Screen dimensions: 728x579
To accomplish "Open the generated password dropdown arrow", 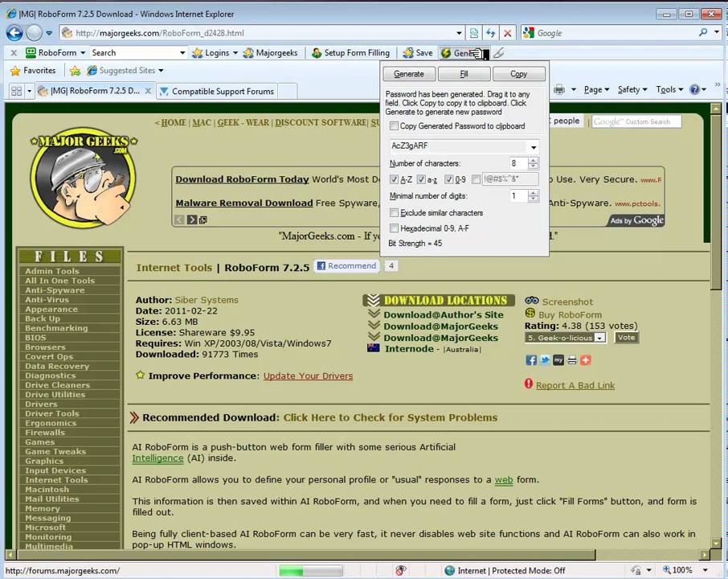I will click(534, 147).
